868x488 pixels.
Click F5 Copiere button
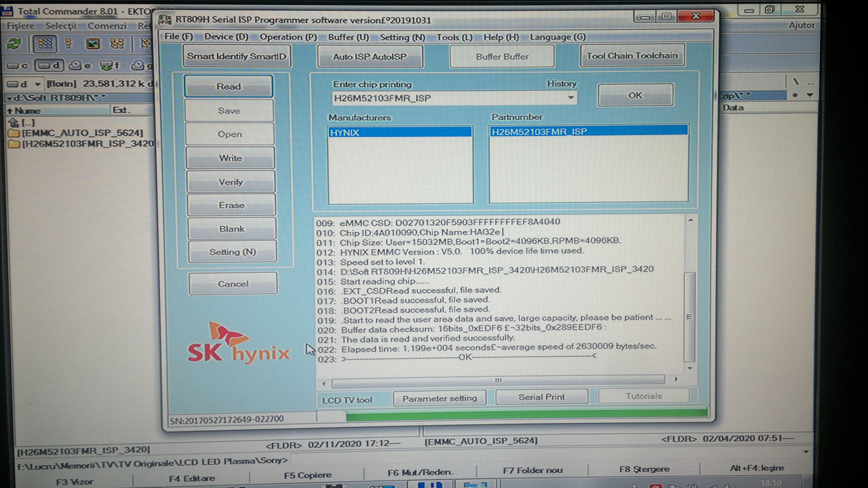[x=308, y=476]
